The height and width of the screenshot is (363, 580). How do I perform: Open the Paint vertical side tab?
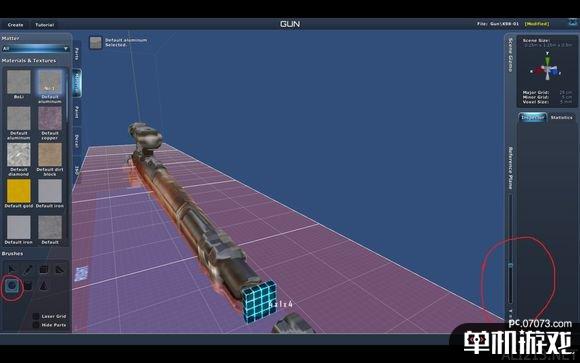tap(77, 112)
